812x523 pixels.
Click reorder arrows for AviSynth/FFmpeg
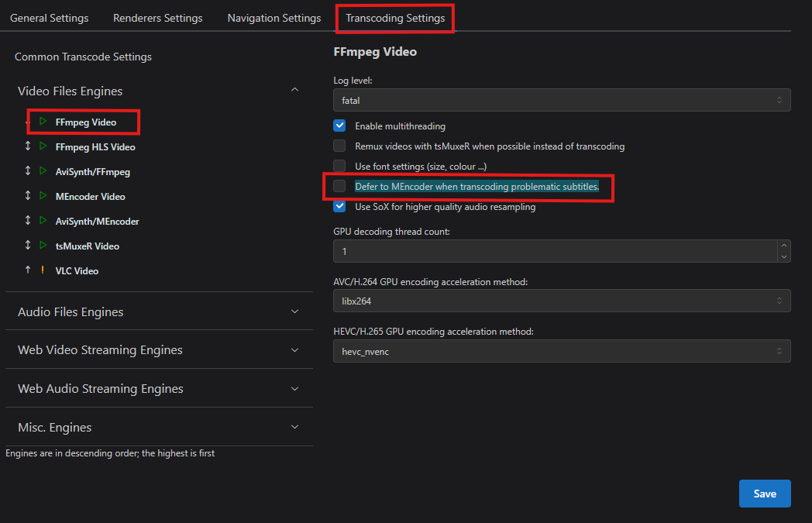click(28, 171)
